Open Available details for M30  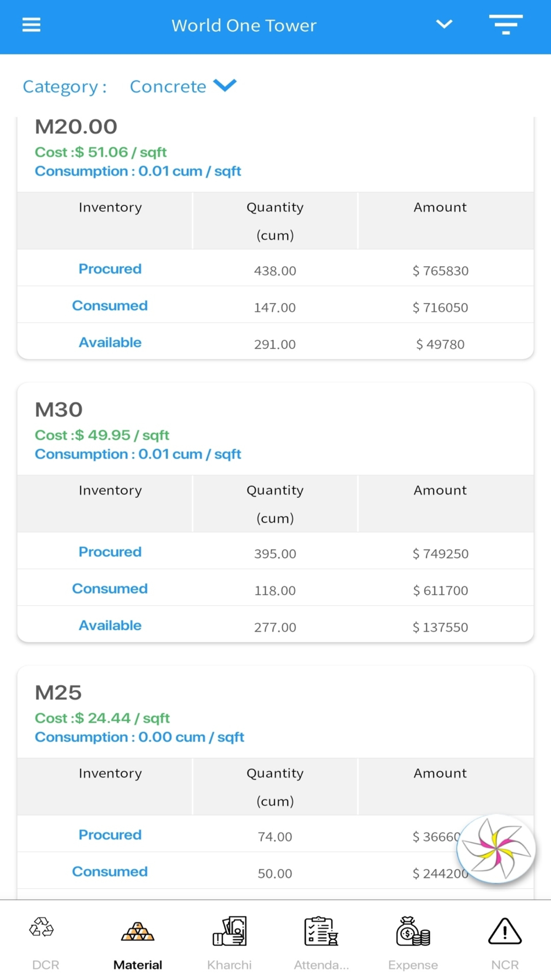point(110,626)
